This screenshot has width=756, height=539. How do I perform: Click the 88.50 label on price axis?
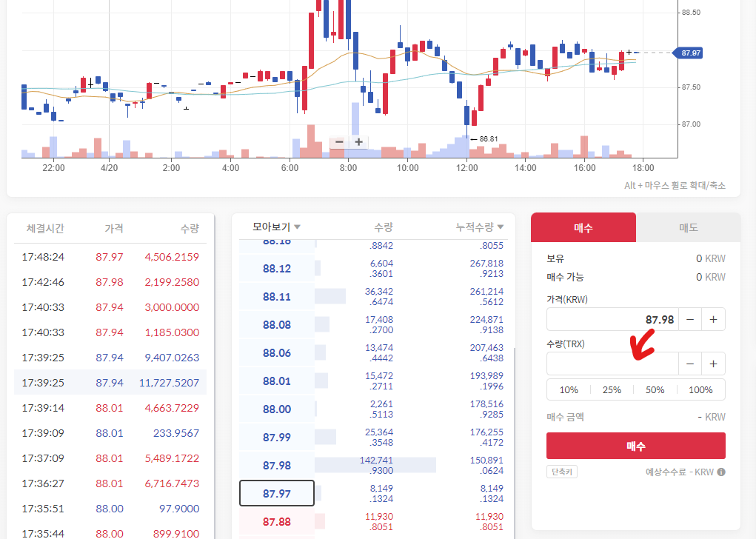[691, 13]
